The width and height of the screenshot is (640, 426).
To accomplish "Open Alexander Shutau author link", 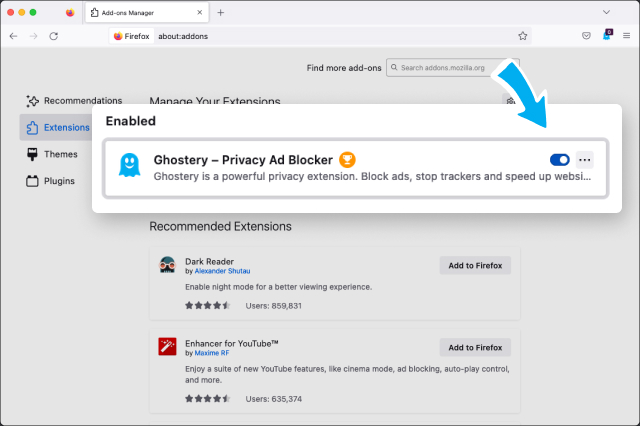I will pyautogui.click(x=225, y=272).
